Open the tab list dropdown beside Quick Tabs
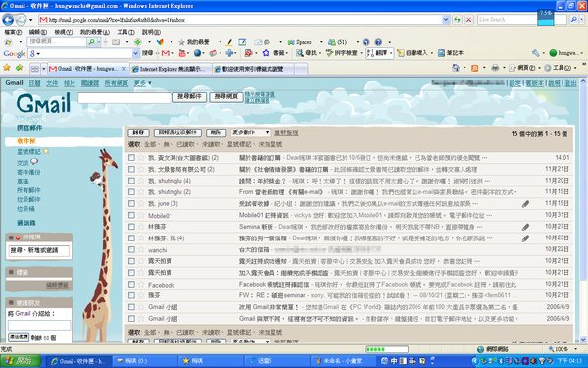Image resolution: width=588 pixels, height=368 pixels. tap(44, 69)
